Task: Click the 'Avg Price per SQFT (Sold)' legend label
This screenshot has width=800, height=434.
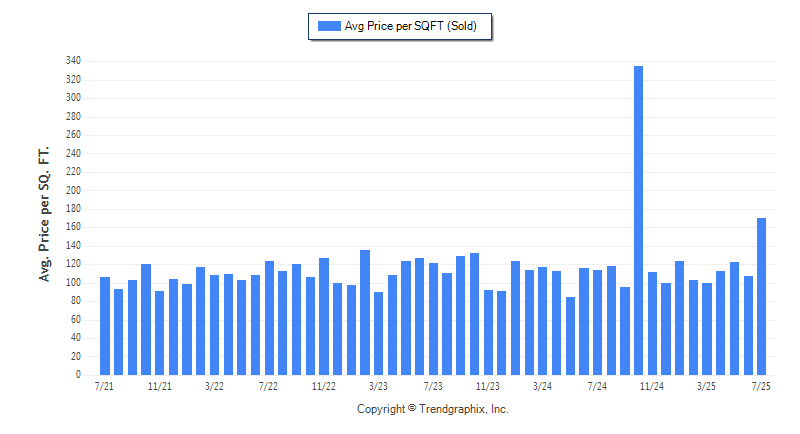Action: pyautogui.click(x=410, y=26)
